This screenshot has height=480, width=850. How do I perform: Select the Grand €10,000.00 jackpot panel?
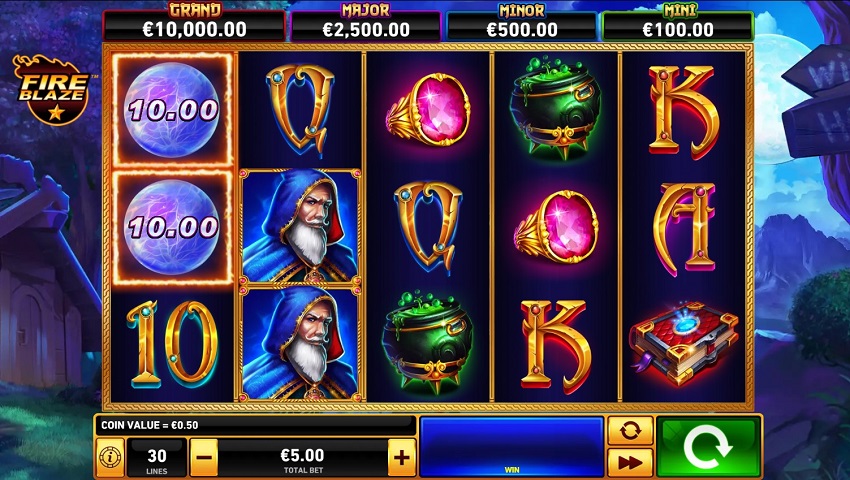pyautogui.click(x=194, y=22)
